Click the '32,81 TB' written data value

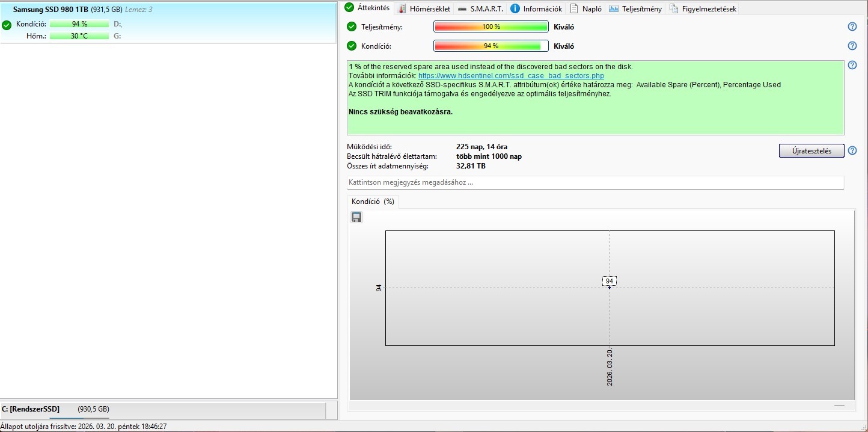pos(471,166)
